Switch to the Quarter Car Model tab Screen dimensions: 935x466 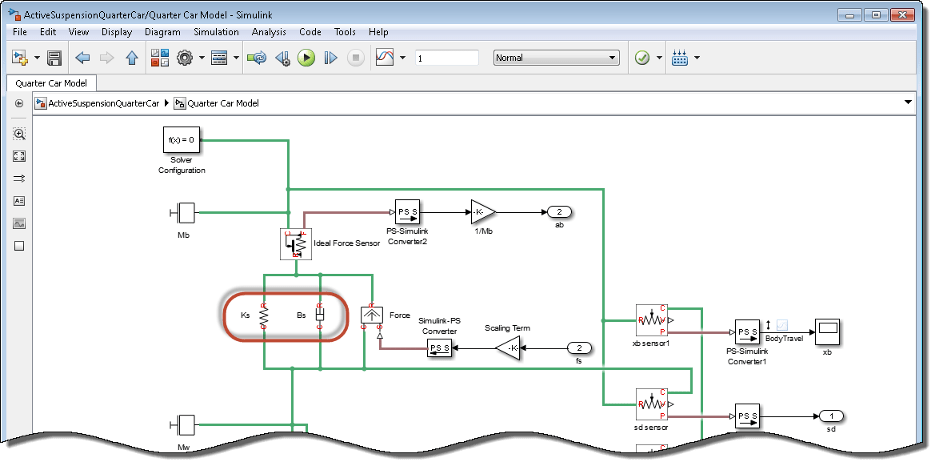(x=51, y=83)
